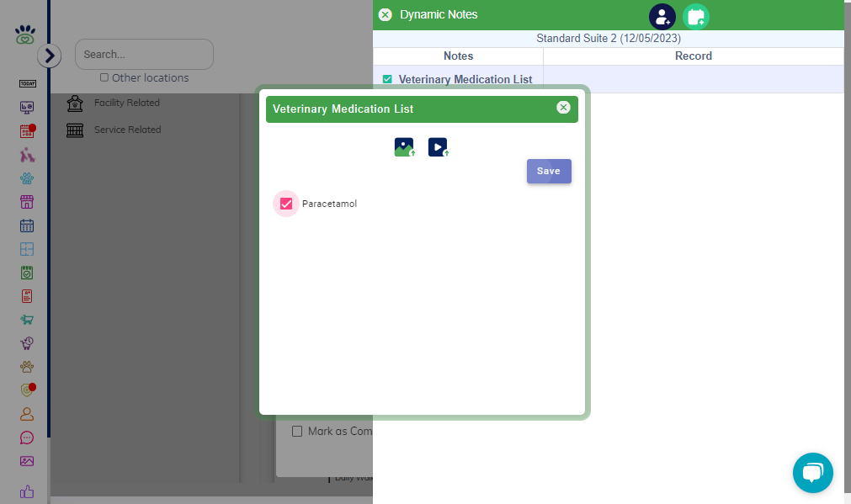Click the add user icon in Dynamic Notes
The width and height of the screenshot is (851, 504).
click(x=662, y=17)
